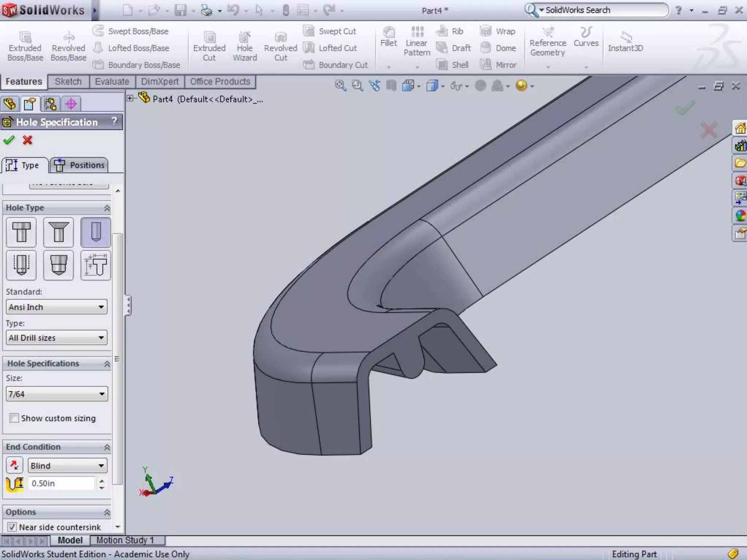Open the DimXpertManager crosshair tab icon
This screenshot has width=747, height=560.
click(x=71, y=104)
